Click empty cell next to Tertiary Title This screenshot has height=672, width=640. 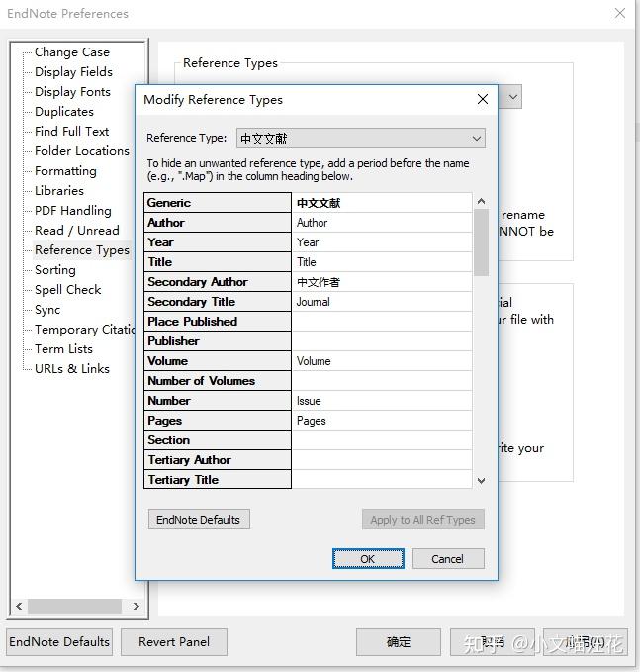point(382,479)
